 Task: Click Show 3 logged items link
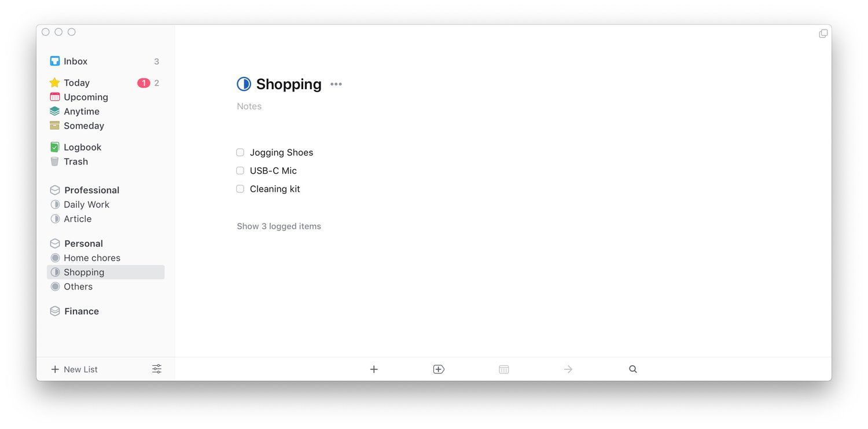[x=279, y=226]
